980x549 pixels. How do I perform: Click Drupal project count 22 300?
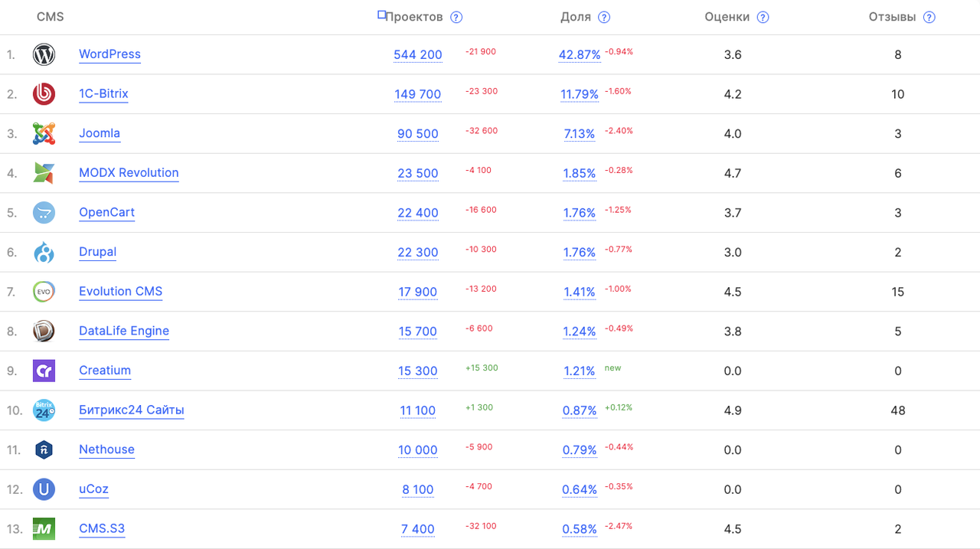[x=418, y=253]
